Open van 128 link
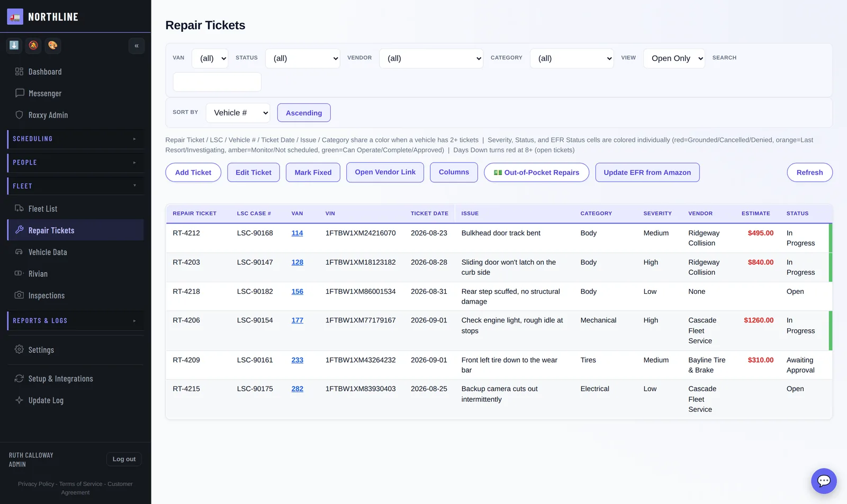847x504 pixels. 298,262
